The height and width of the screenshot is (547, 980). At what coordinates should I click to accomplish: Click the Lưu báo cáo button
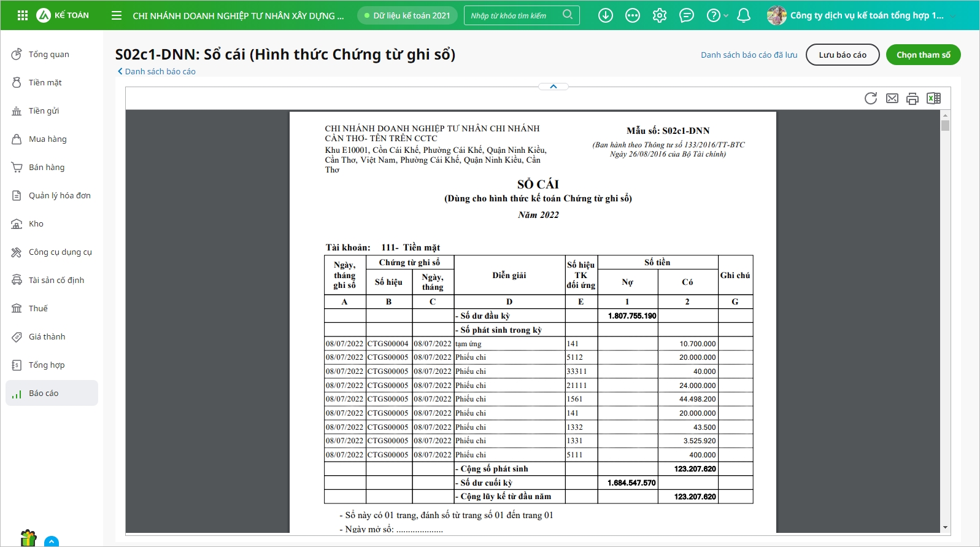[842, 55]
